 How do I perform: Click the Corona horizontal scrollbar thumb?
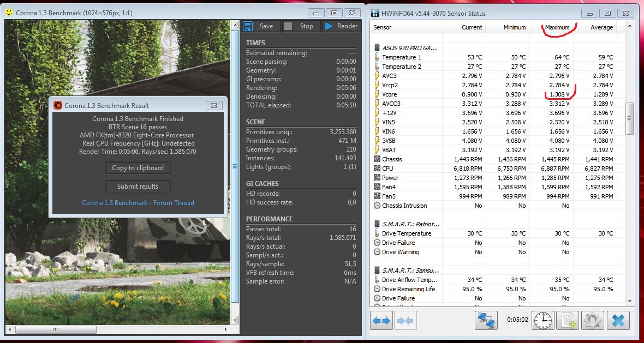pyautogui.click(x=56, y=329)
